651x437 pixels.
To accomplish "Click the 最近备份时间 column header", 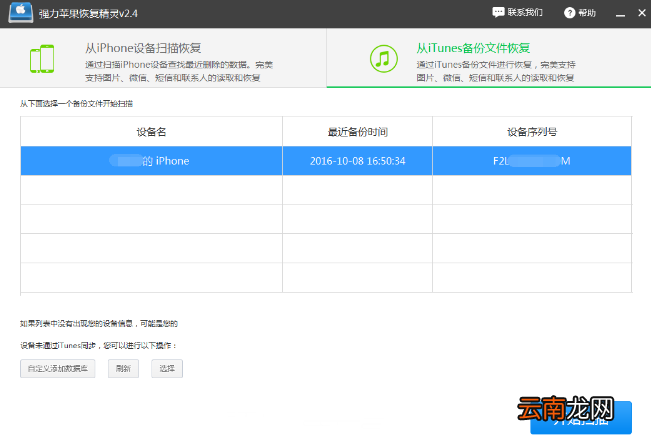I will [357, 132].
